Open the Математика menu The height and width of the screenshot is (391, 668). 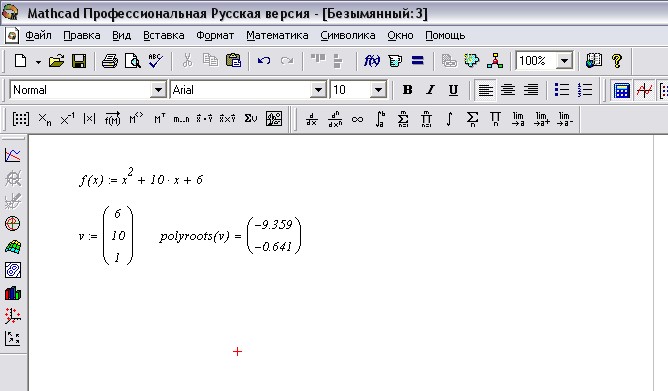point(277,35)
